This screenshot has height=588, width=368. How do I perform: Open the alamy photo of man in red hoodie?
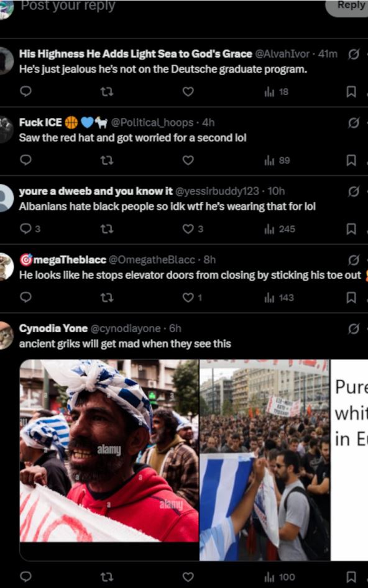pos(109,450)
